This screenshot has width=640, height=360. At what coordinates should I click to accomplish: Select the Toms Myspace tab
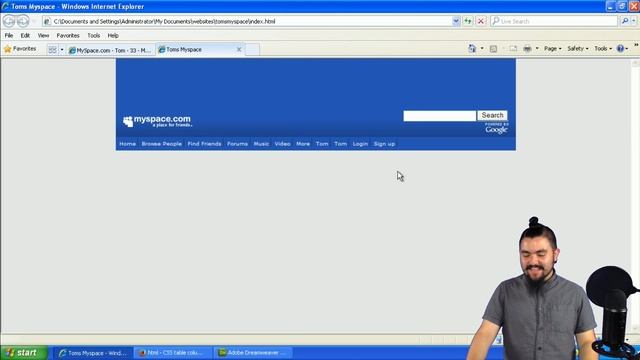coord(196,49)
